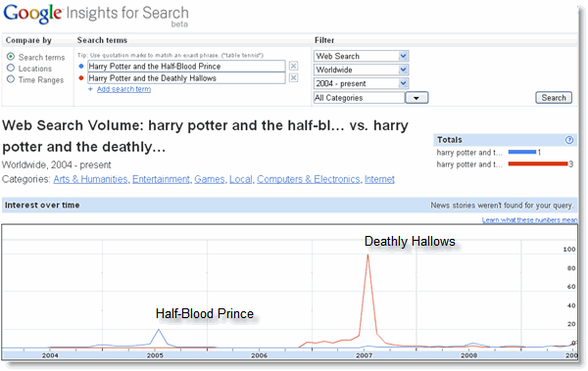Click the 2005 label on the timeline axis

click(x=155, y=355)
